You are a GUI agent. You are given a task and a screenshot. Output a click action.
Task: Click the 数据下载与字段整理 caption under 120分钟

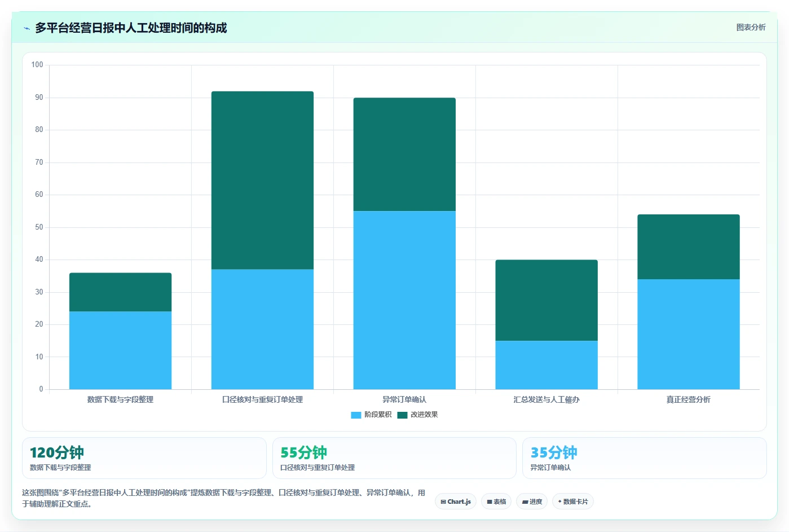[x=60, y=468]
